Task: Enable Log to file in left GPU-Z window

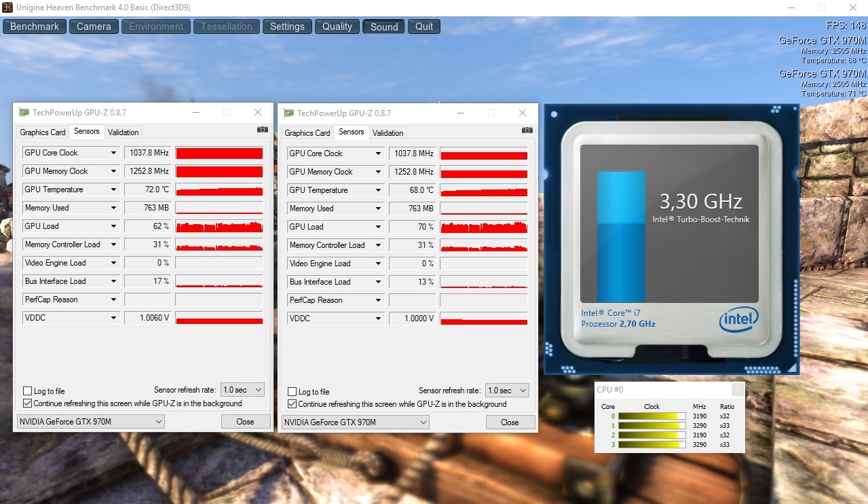Action: (x=28, y=391)
